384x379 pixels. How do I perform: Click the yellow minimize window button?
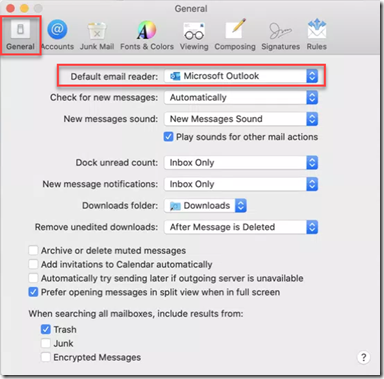tap(24, 8)
